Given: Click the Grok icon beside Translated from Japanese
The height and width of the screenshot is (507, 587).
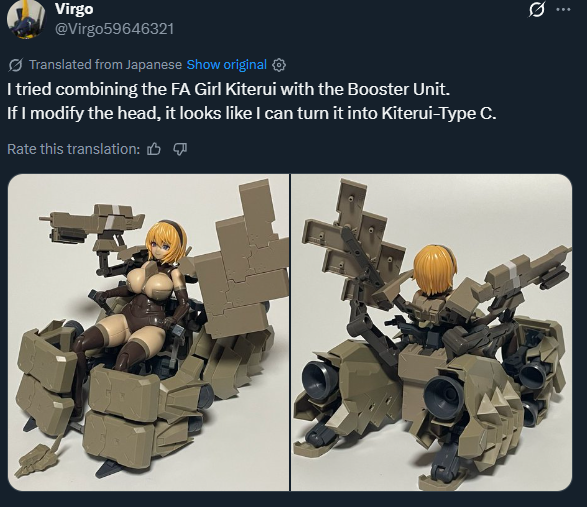Looking at the screenshot, I should 16,65.
